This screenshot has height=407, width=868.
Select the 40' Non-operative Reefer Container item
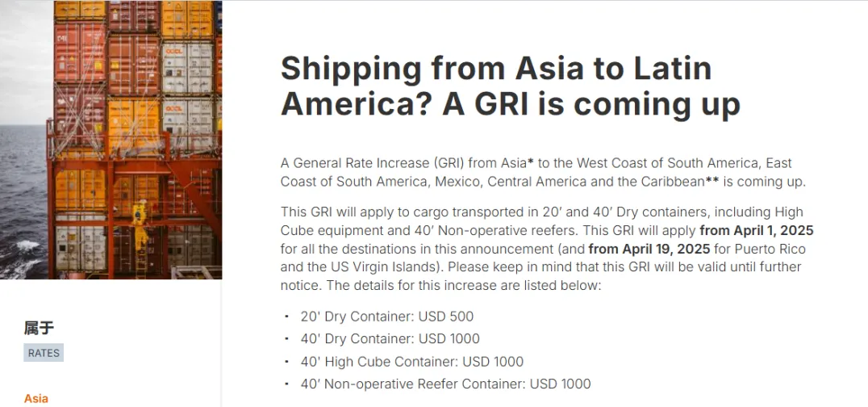click(445, 384)
